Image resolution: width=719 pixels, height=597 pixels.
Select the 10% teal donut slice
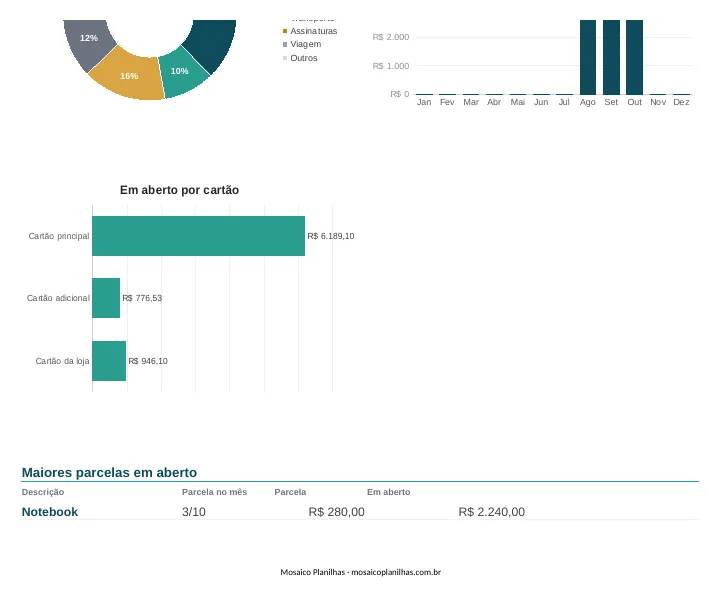181,72
